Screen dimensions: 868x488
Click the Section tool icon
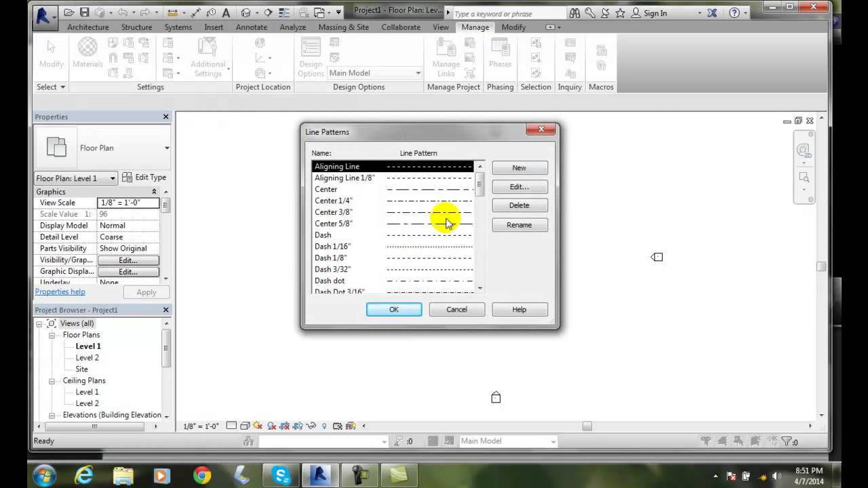pyautogui.click(x=269, y=13)
